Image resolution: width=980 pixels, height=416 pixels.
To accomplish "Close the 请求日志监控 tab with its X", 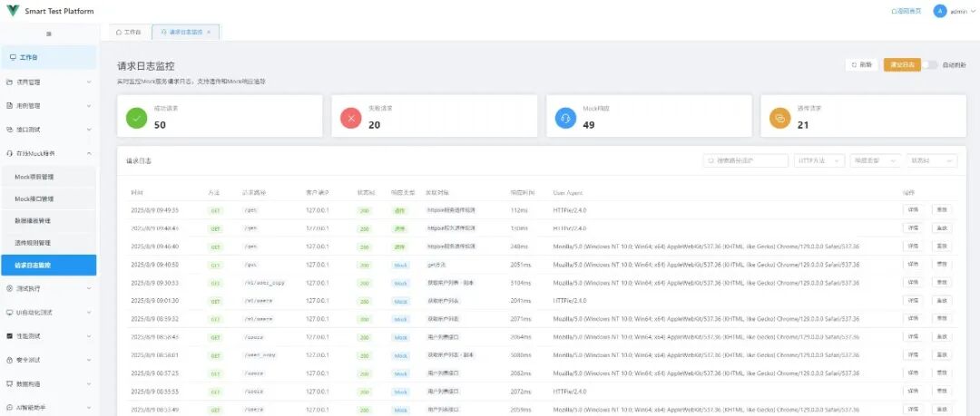I will tap(209, 32).
